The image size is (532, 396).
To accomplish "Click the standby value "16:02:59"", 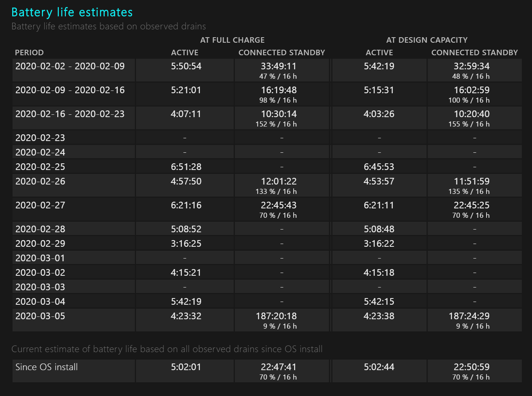I will [472, 90].
